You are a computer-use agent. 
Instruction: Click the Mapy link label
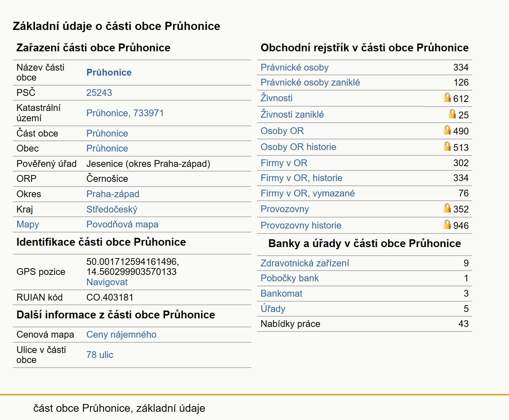tap(28, 224)
